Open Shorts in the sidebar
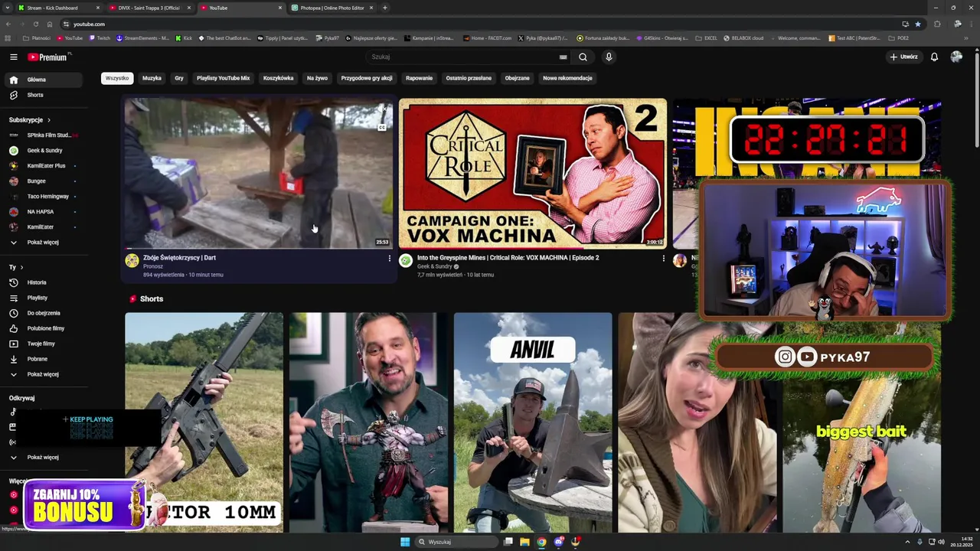The width and height of the screenshot is (980, 551). tap(43, 95)
